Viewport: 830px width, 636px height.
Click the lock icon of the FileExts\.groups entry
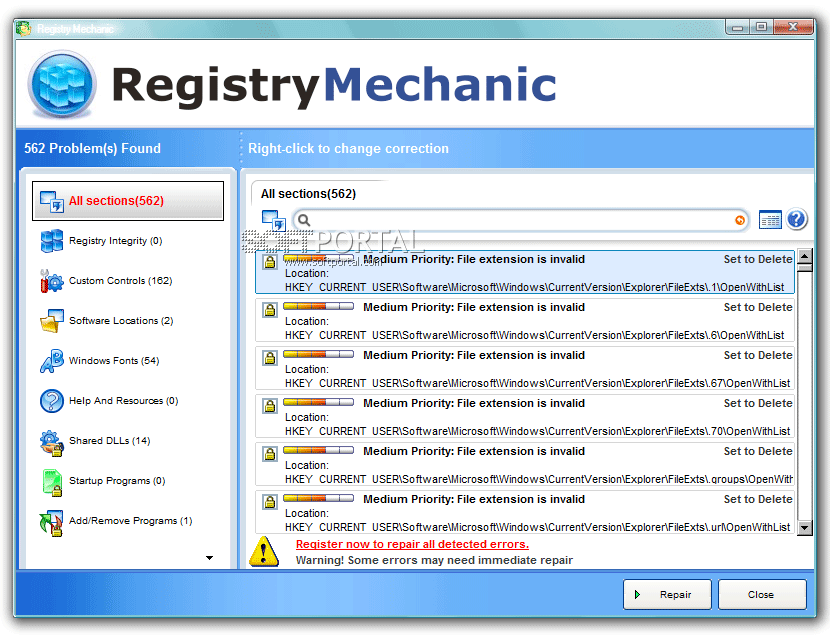[x=270, y=454]
